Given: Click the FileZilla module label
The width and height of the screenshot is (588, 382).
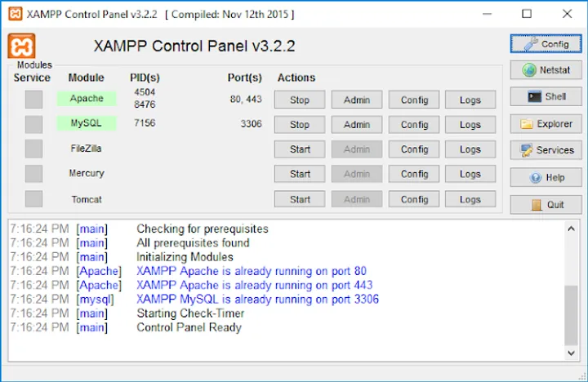Looking at the screenshot, I should pos(86,149).
